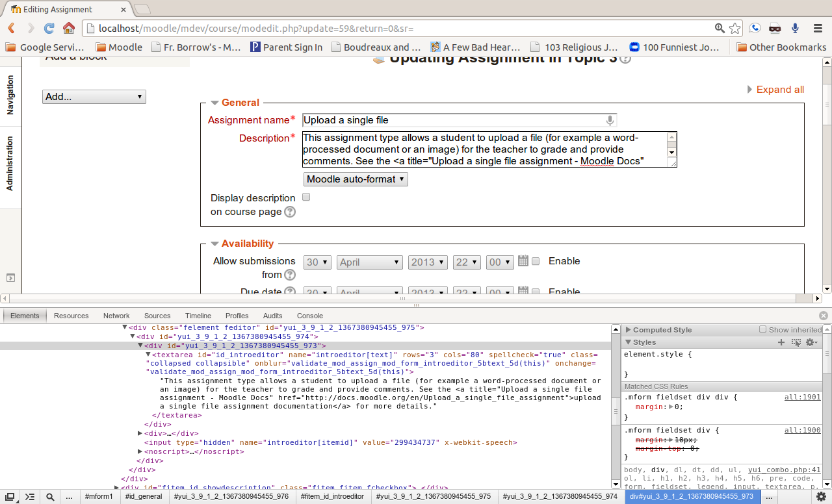Open the day dropdown showing 30
Viewport: 832px width, 504px height.
pos(317,262)
